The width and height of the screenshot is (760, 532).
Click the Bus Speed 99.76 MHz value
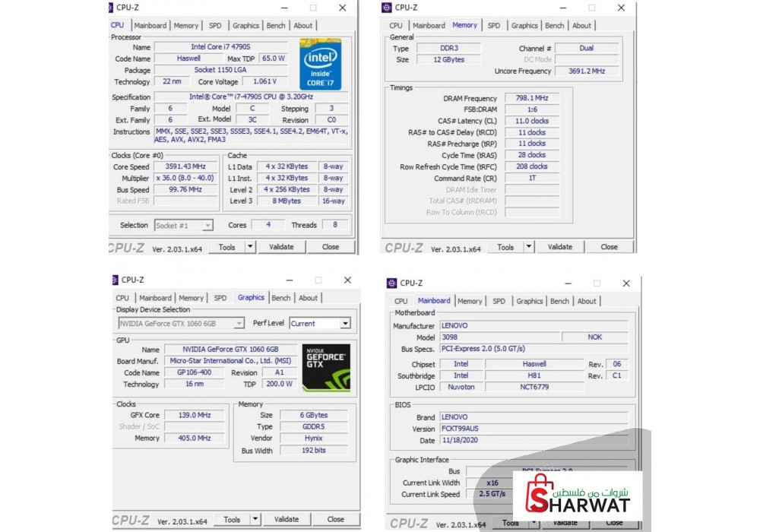pyautogui.click(x=185, y=189)
